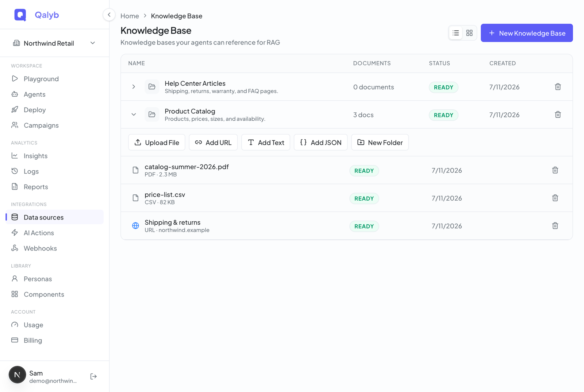Click the Shipping & returns globe icon

135,226
